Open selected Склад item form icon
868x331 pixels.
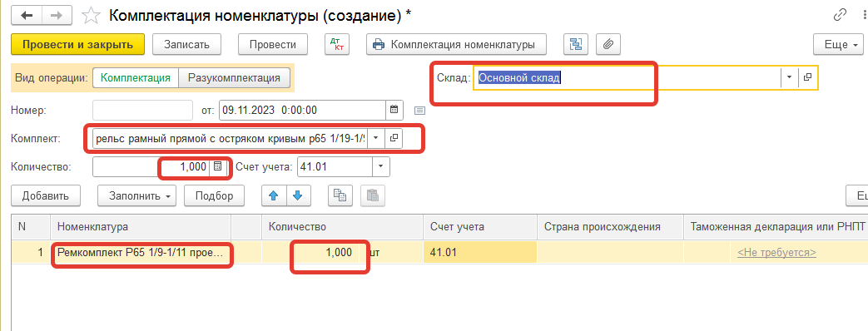point(807,78)
